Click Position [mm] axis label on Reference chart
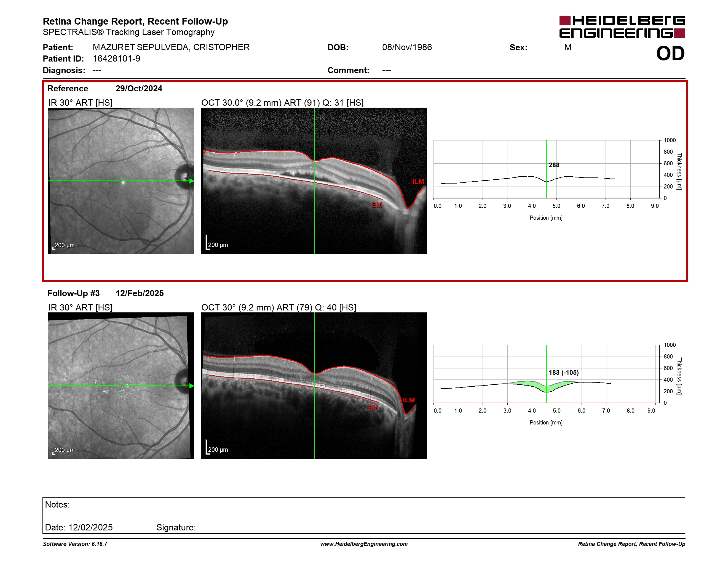728x563 pixels. (x=546, y=218)
